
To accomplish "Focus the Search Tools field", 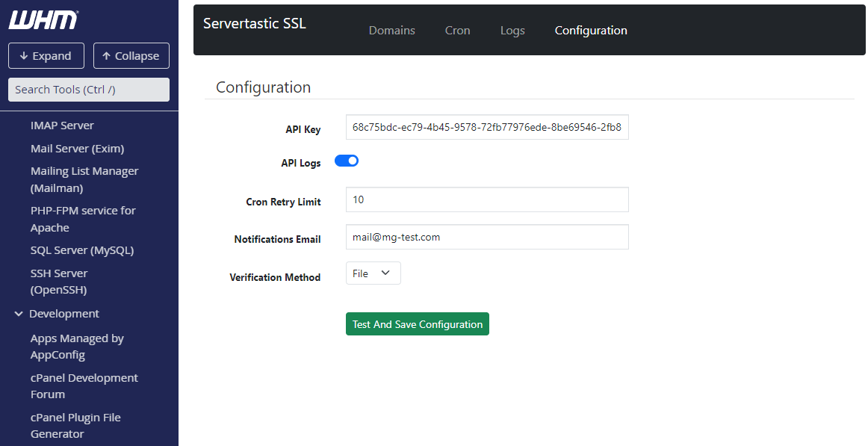I will [x=89, y=90].
